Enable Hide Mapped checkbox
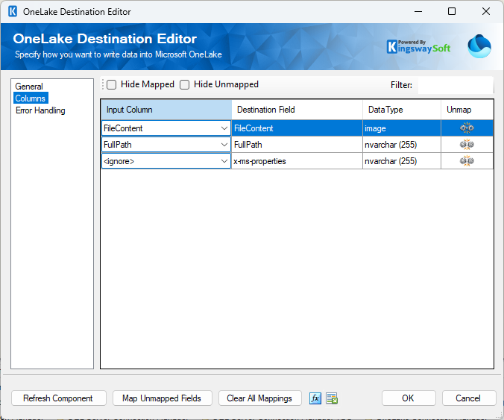The image size is (504, 420). click(x=112, y=84)
